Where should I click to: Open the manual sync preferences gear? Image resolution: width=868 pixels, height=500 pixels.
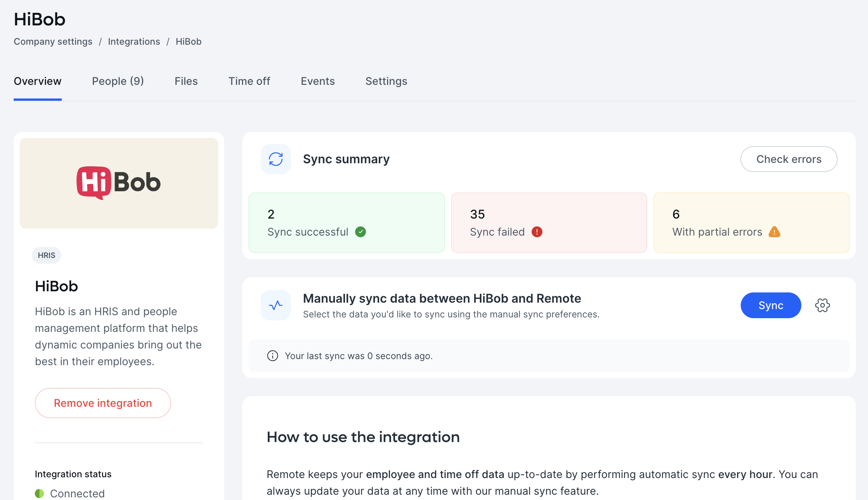point(822,305)
